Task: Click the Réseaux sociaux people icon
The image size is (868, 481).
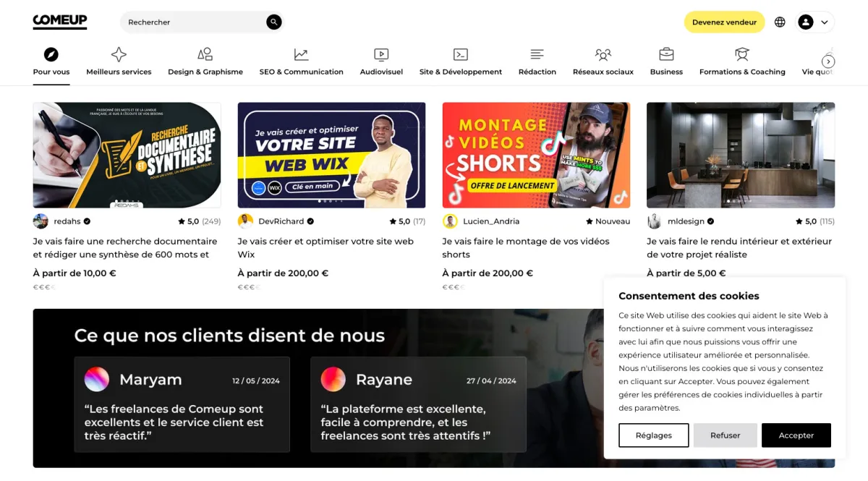Action: pos(603,54)
